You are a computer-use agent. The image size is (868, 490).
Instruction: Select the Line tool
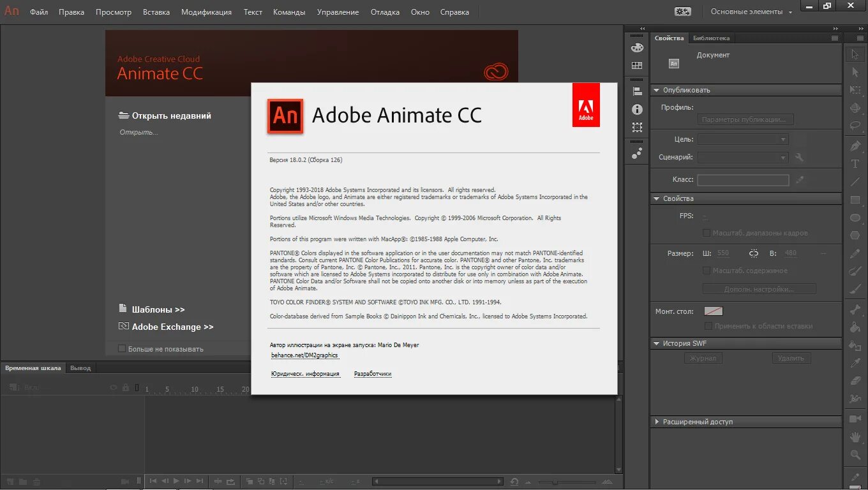[x=855, y=182]
